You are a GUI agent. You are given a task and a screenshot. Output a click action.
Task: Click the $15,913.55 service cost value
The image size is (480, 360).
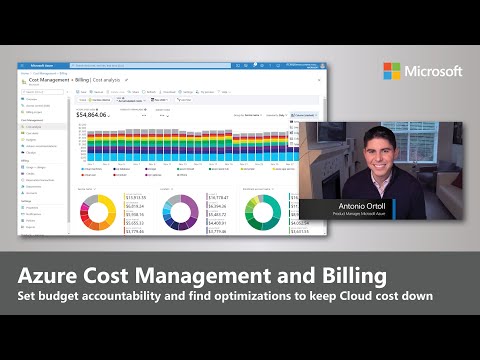[x=136, y=198]
